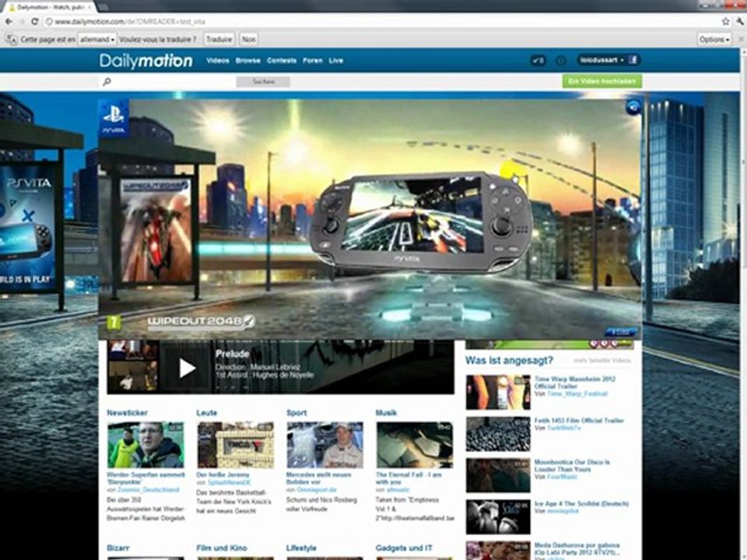Image resolution: width=747 pixels, height=560 pixels.
Task: Click the Traduire button
Action: (219, 39)
